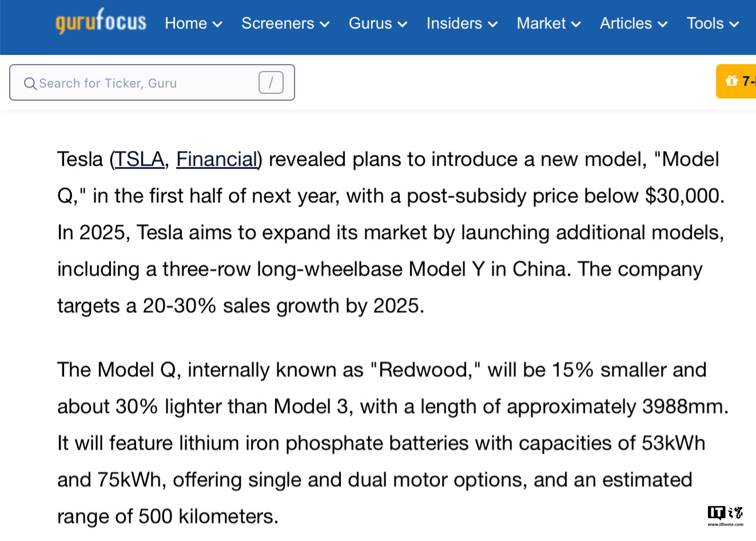Follow the Financial link
The height and width of the screenshot is (541, 756).
[217, 159]
